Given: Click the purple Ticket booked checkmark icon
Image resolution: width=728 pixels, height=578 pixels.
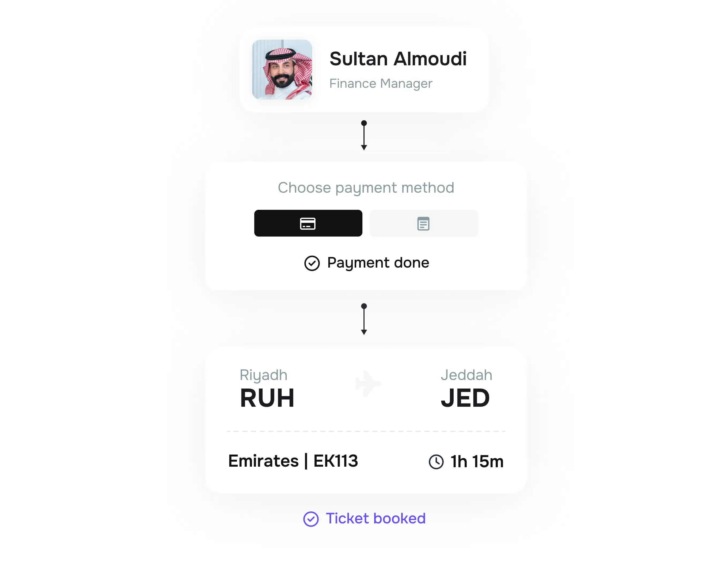Looking at the screenshot, I should click(311, 519).
